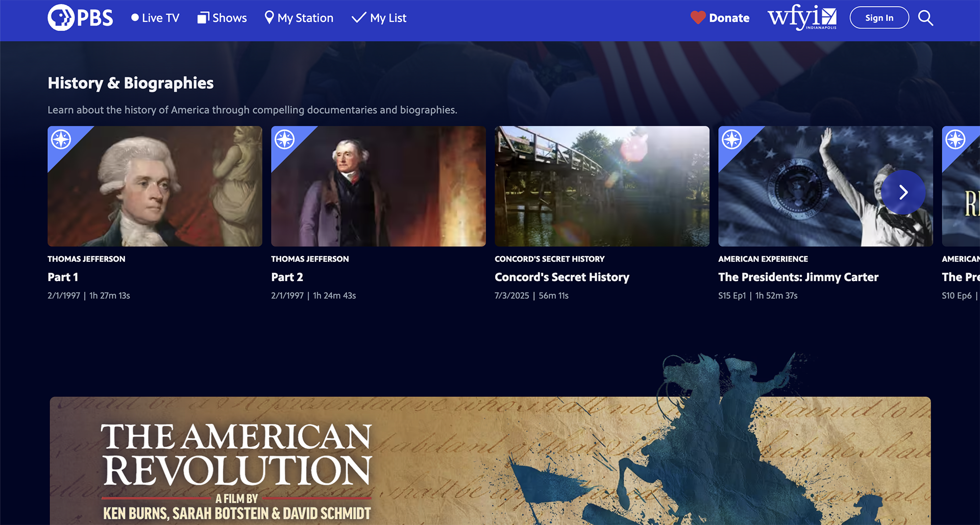Click the WFYI Indianapolis station logo
980x525 pixels.
801,17
